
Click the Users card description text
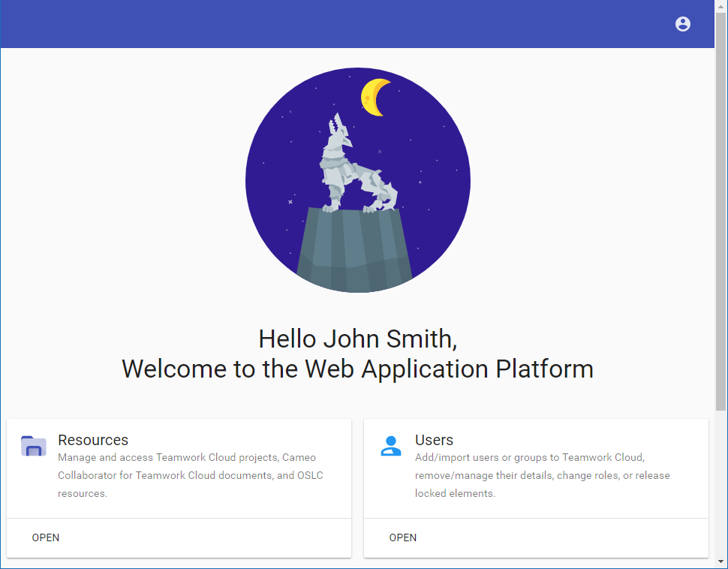pos(542,475)
